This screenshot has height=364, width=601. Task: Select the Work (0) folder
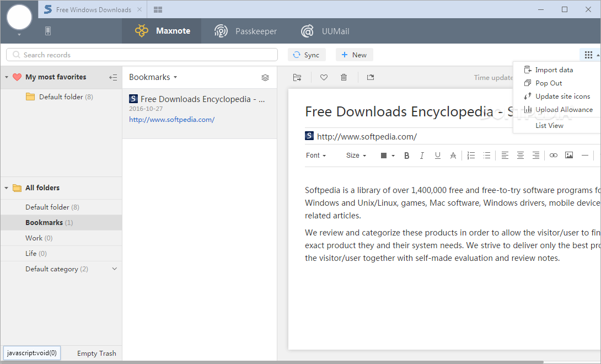61,238
